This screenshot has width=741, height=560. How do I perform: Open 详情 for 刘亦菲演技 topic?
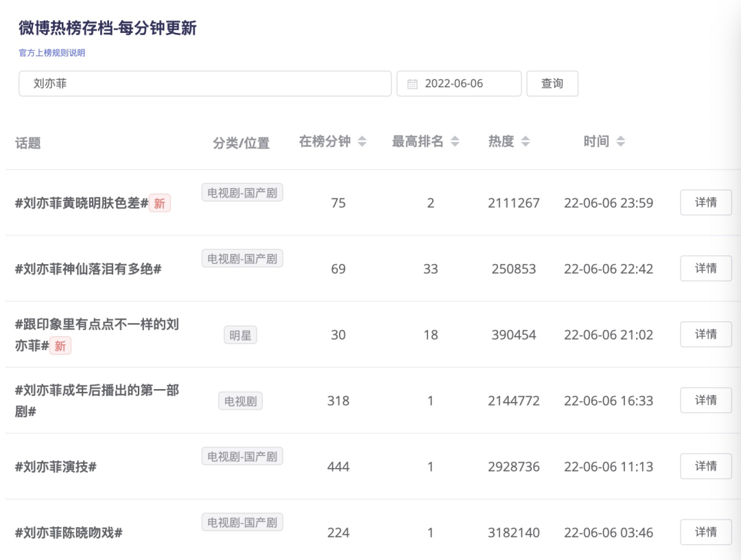click(706, 466)
